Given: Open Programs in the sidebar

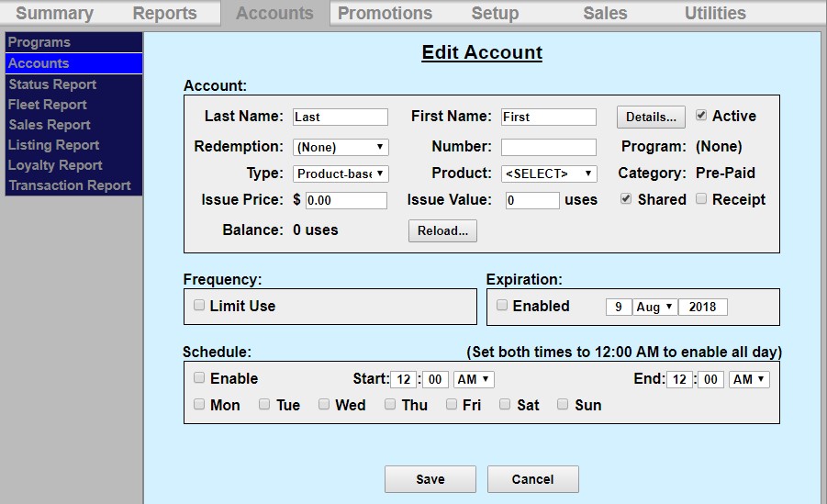Looking at the screenshot, I should point(39,42).
